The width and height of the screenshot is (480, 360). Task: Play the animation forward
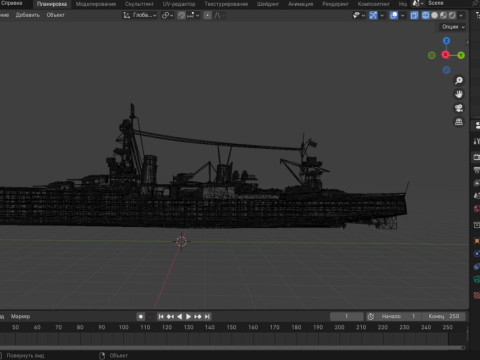[x=188, y=316]
